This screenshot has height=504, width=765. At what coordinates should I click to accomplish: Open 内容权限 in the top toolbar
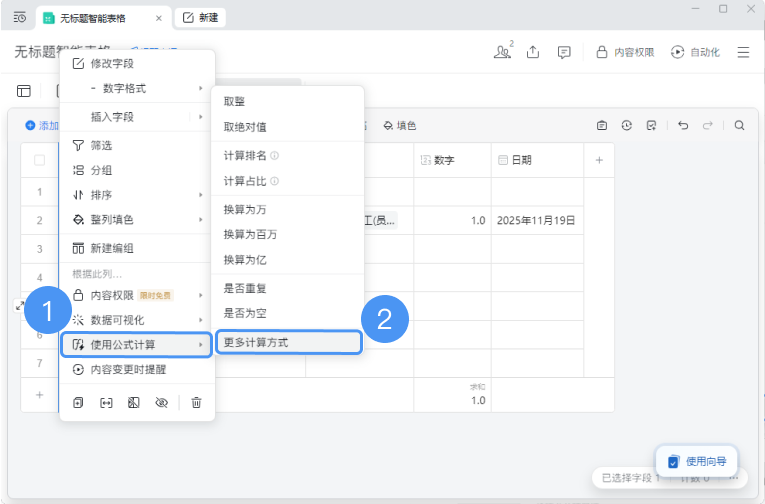coord(625,52)
